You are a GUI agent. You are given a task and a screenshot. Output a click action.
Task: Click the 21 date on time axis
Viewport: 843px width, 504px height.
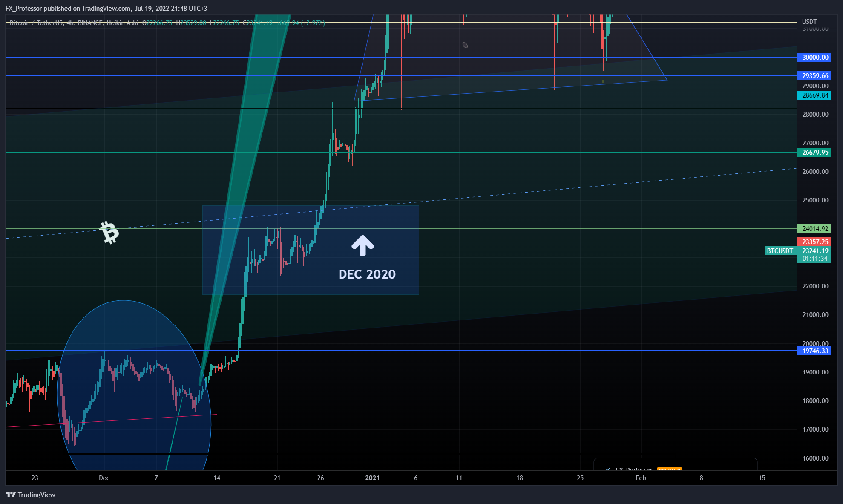click(x=277, y=478)
